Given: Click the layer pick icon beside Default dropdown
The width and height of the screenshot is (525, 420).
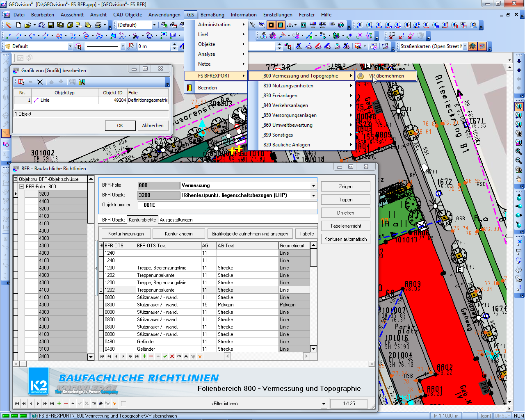Looking at the screenshot, I should [78, 46].
